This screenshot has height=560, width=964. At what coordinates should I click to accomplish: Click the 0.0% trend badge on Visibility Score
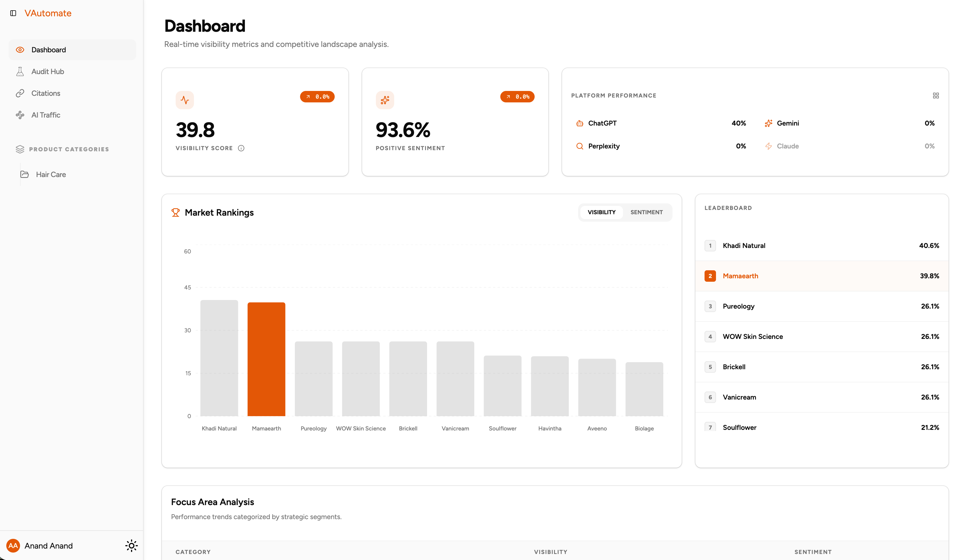(x=317, y=96)
